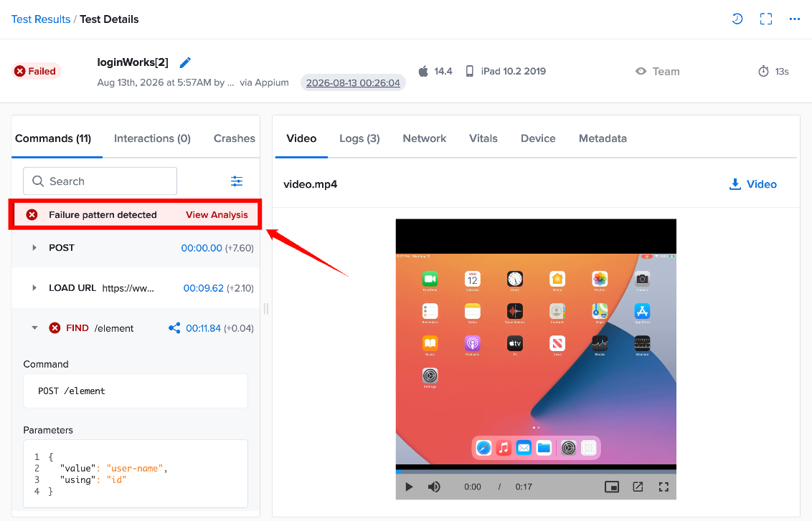Image resolution: width=812 pixels, height=521 pixels.
Task: Toggle fullscreen view with the expand icon
Action: pyautogui.click(x=766, y=19)
